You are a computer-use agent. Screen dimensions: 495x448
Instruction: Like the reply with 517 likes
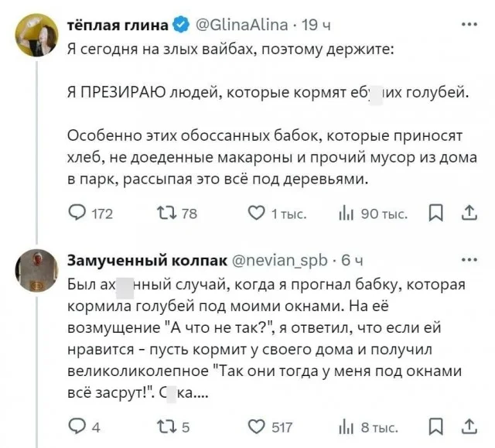[x=257, y=426]
